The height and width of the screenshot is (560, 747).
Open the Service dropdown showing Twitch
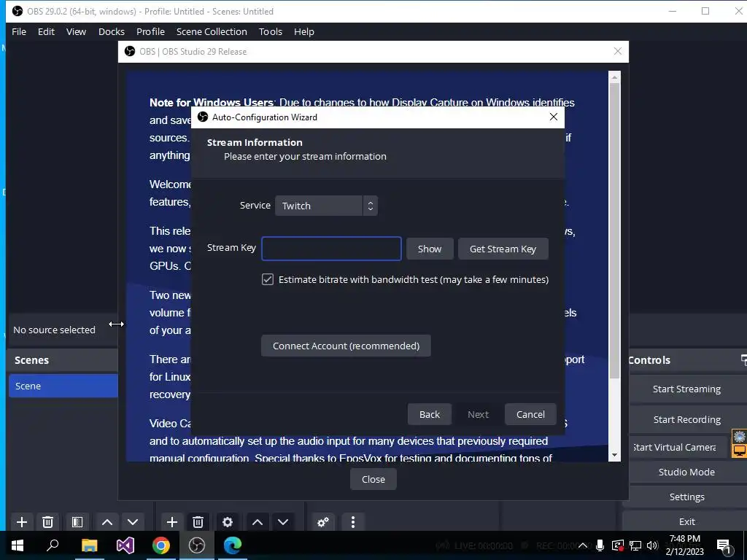pyautogui.click(x=326, y=206)
